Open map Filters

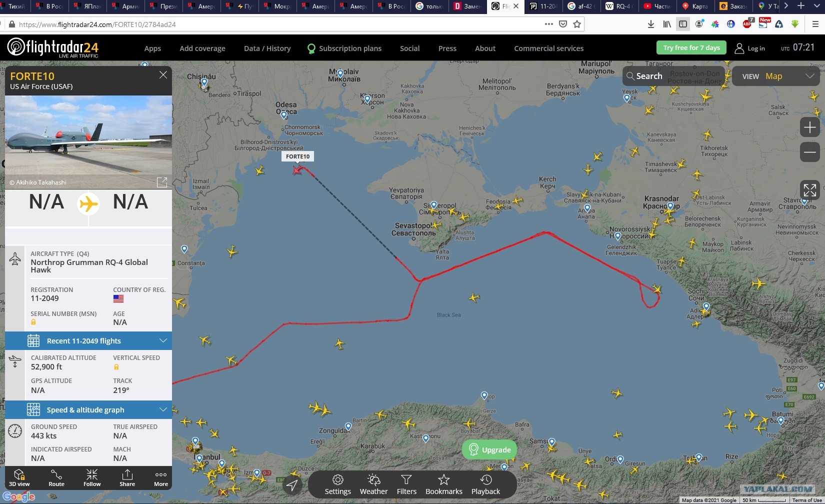pyautogui.click(x=406, y=485)
